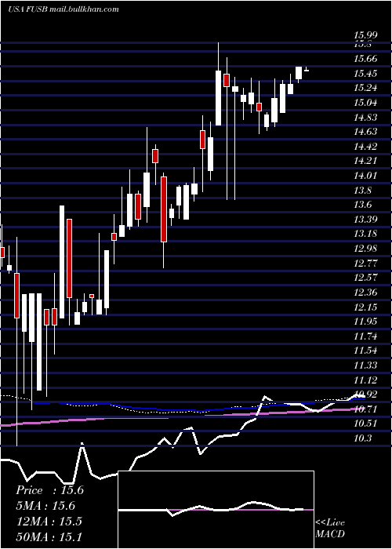392x549 pixels.
Task: Click the 10.51 price axis label
Action: (x=365, y=424)
